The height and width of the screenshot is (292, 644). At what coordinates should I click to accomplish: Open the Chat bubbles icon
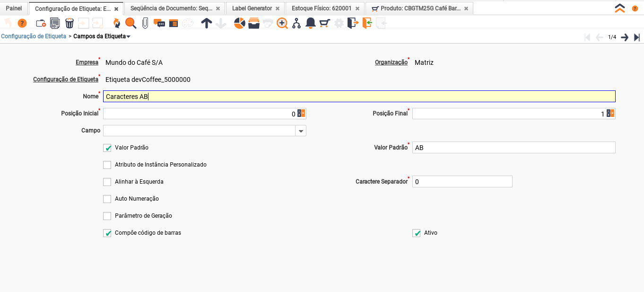pos(159,23)
